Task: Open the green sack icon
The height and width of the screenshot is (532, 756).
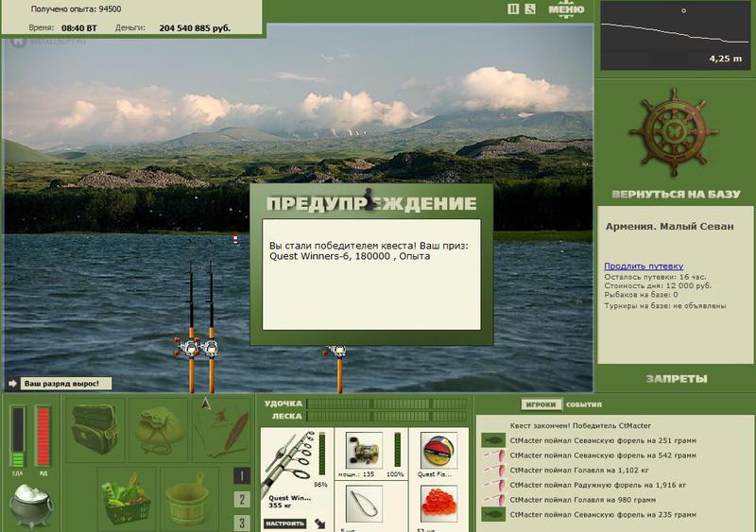Action: click(x=159, y=430)
